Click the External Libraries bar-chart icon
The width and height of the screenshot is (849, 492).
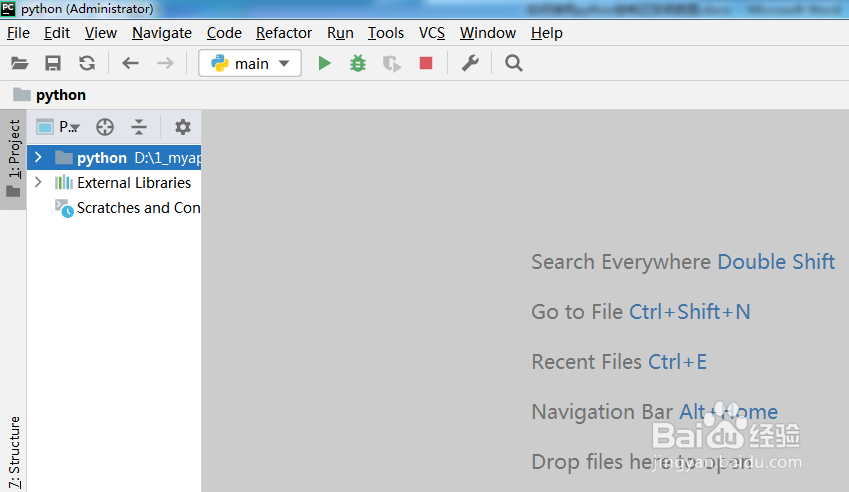tap(63, 182)
